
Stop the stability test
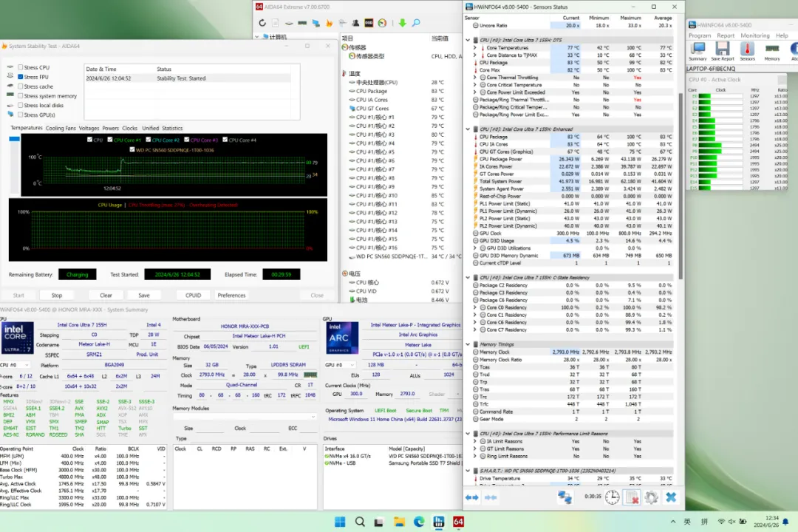point(57,295)
